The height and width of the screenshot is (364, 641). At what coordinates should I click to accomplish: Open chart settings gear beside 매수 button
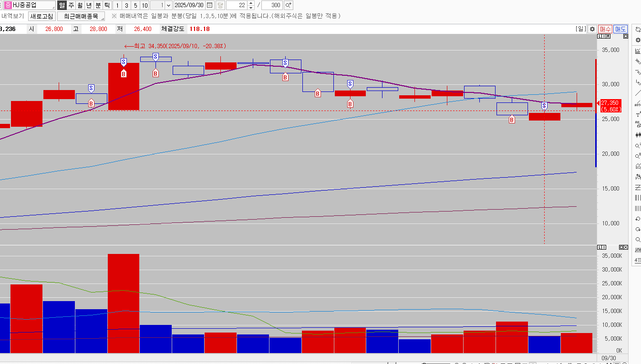tap(592, 29)
